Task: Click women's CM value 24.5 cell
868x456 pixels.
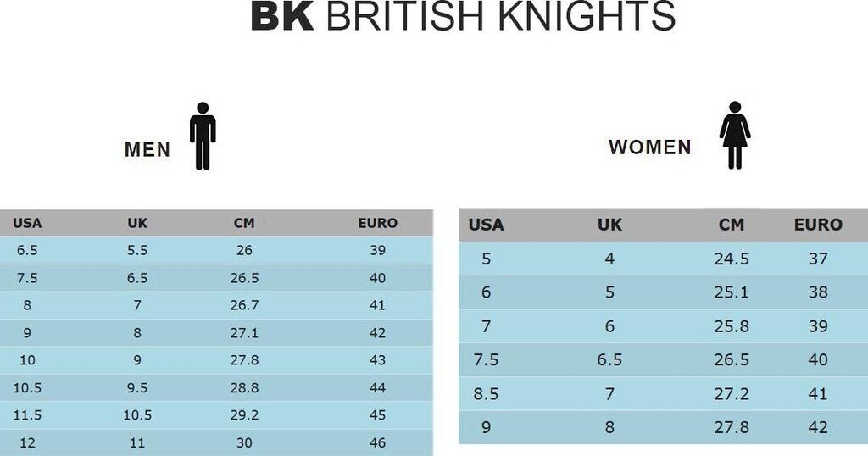Action: pos(732,259)
